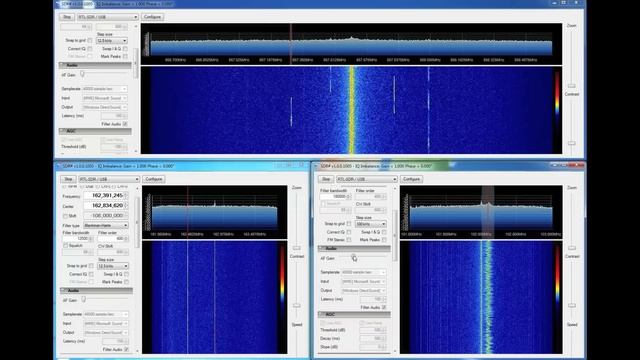This screenshot has height=360, width=640.
Task: Click Configure in the top SDR# window
Action: coord(152,17)
